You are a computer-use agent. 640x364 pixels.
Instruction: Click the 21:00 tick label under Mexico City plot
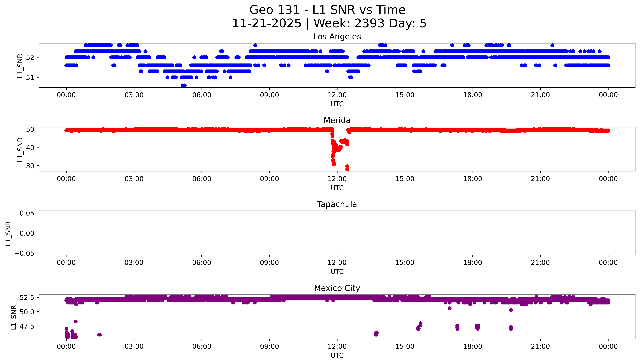point(540,346)
